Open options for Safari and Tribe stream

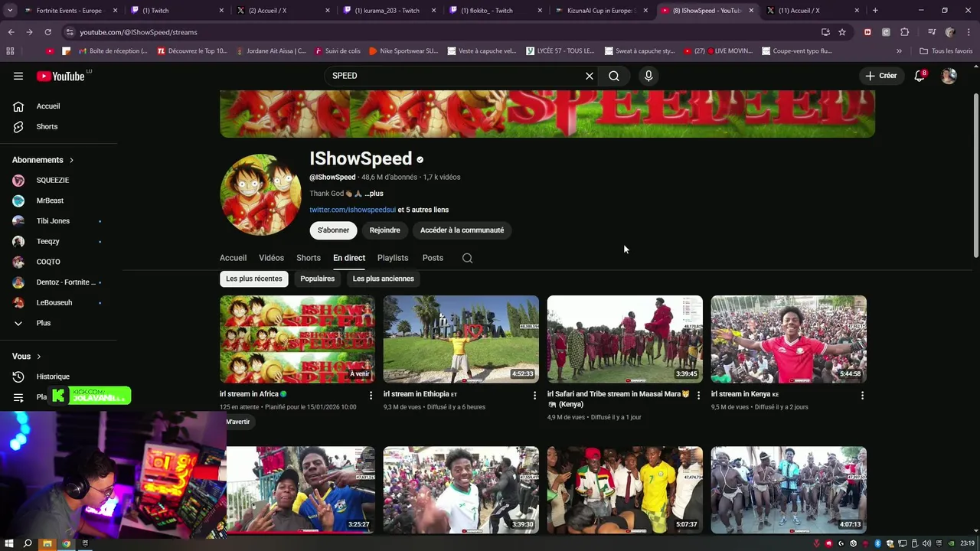[698, 395]
